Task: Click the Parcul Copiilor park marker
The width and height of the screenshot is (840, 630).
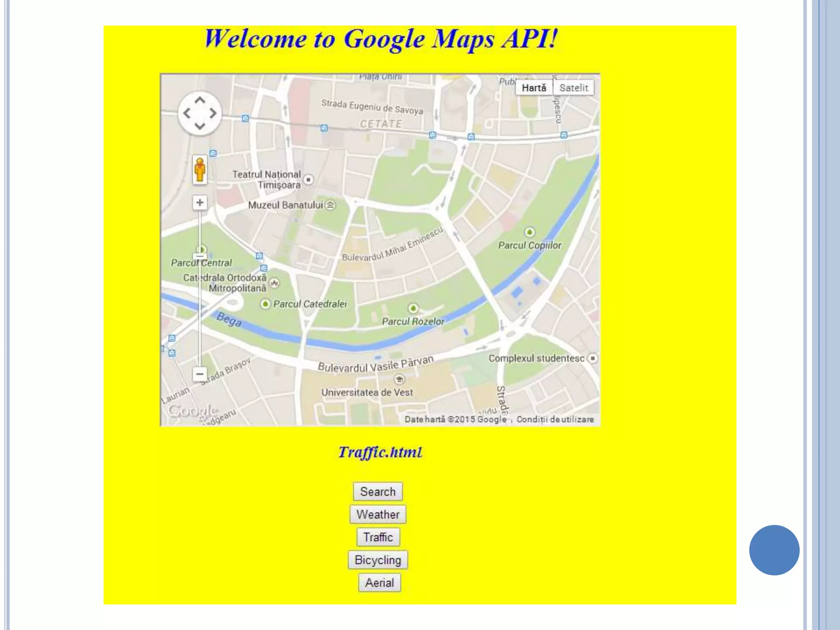Action: coord(530,232)
